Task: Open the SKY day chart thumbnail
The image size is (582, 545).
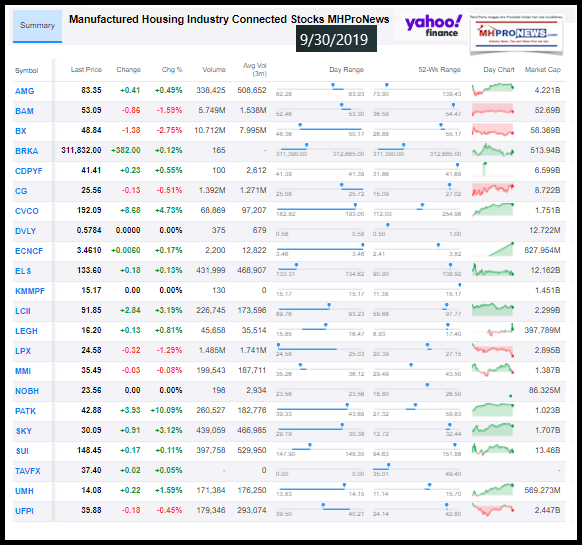Action: tap(493, 430)
